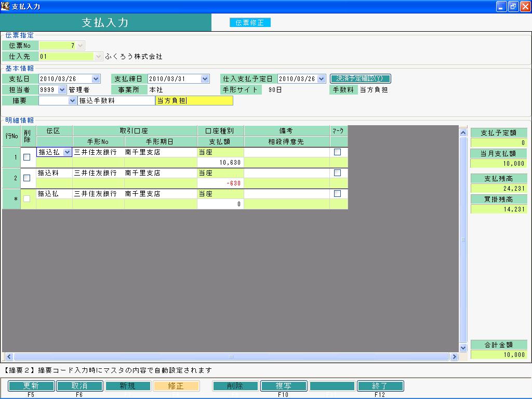Screen dimensions: 532x399
Task: Click the 仕入先 code field showing 01
Action: pyautogui.click(x=66, y=56)
